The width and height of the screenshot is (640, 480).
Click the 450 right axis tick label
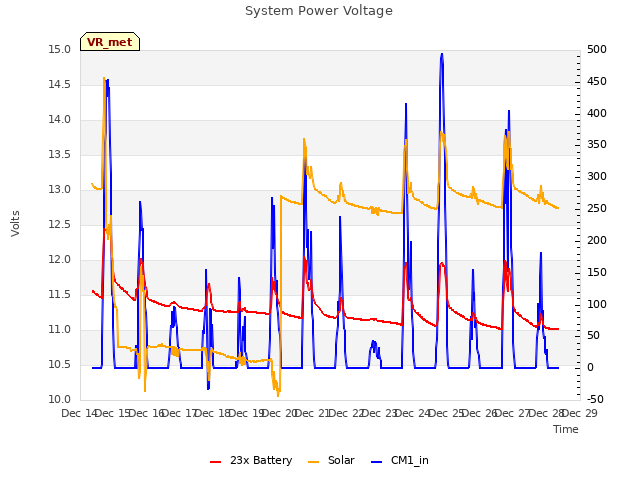pos(597,82)
